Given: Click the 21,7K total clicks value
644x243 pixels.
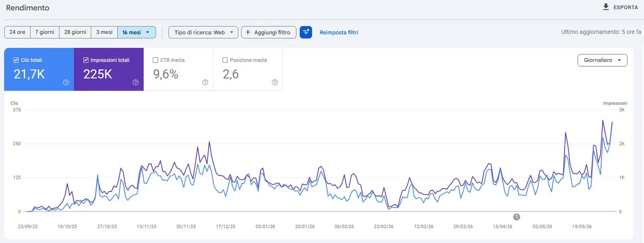Looking at the screenshot, I should 29,74.
